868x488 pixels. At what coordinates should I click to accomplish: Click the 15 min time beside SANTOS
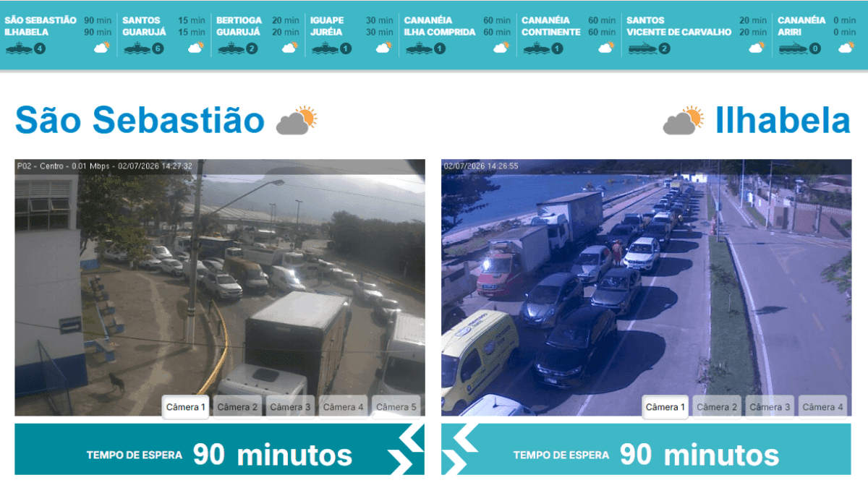pos(192,20)
